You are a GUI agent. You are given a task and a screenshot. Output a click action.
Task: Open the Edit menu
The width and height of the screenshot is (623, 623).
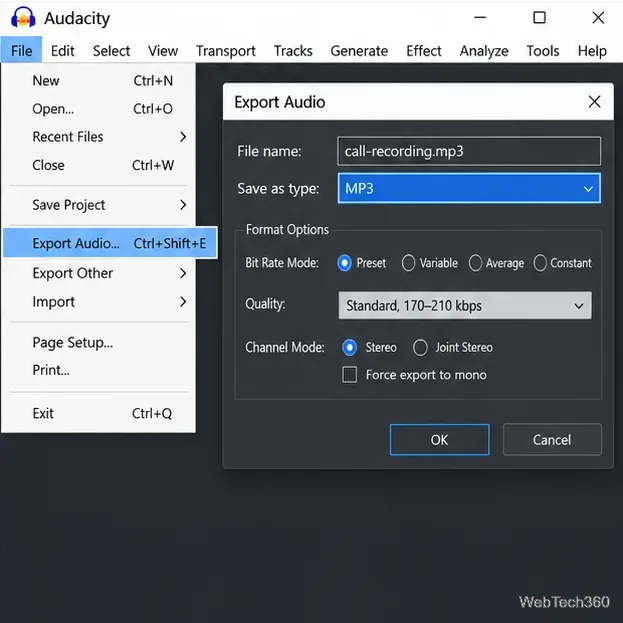point(62,51)
